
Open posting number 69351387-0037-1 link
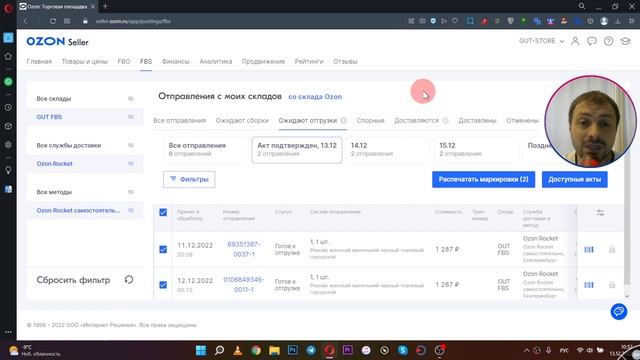tap(244, 249)
